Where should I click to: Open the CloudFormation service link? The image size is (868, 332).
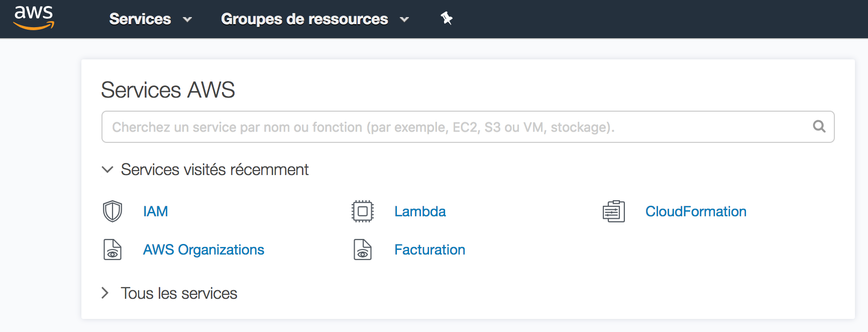tap(696, 211)
